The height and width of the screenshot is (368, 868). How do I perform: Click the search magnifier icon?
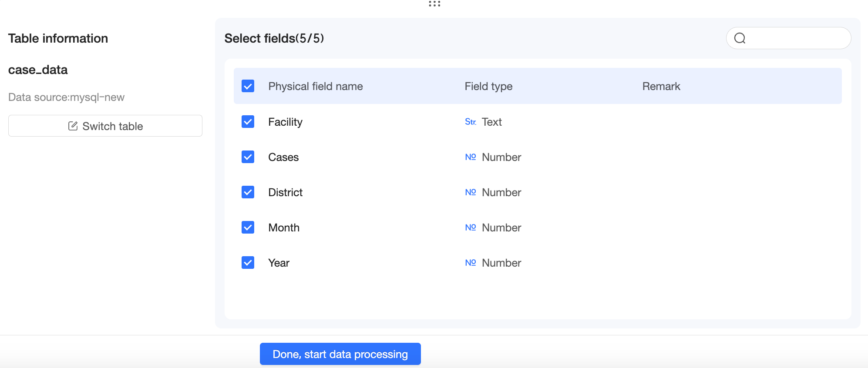(x=740, y=38)
